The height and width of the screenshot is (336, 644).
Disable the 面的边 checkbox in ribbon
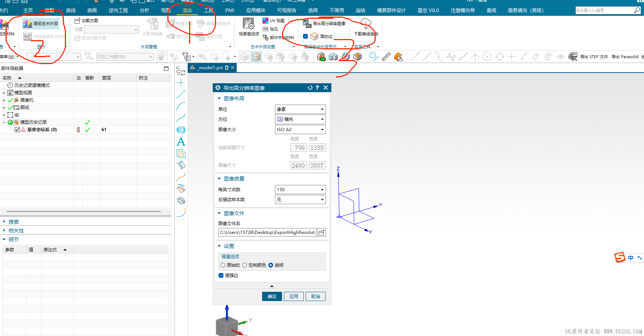click(x=305, y=36)
